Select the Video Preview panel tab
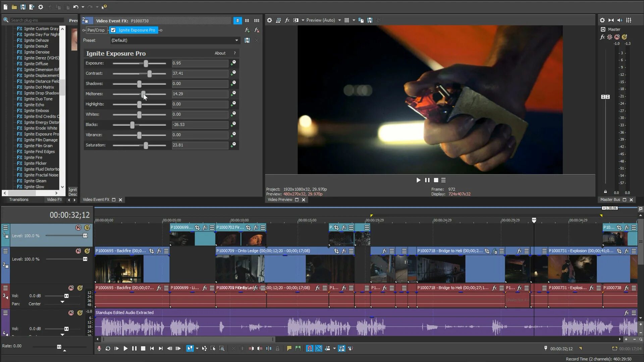This screenshot has height=362, width=644. [x=280, y=199]
